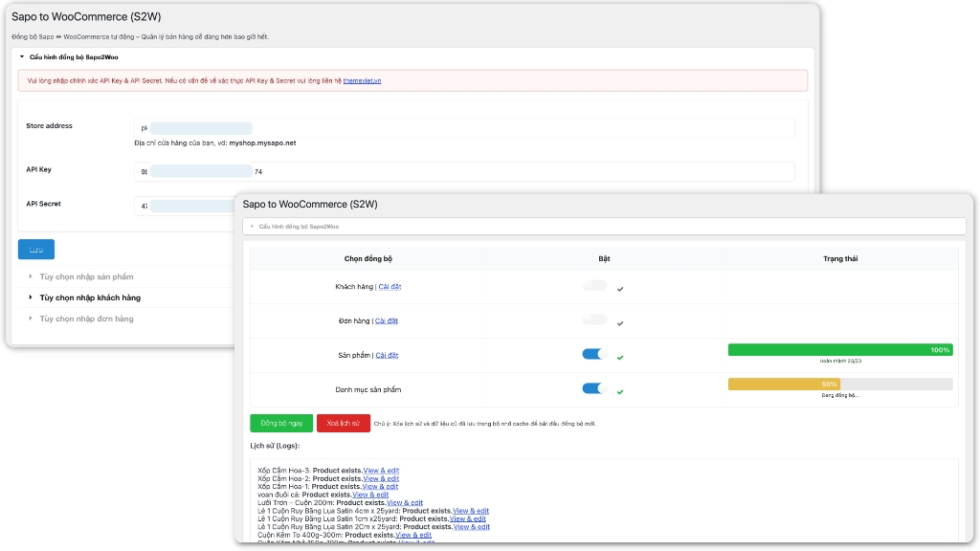The height and width of the screenshot is (551, 980).
Task: Click the API Secret input field
Action: (185, 207)
